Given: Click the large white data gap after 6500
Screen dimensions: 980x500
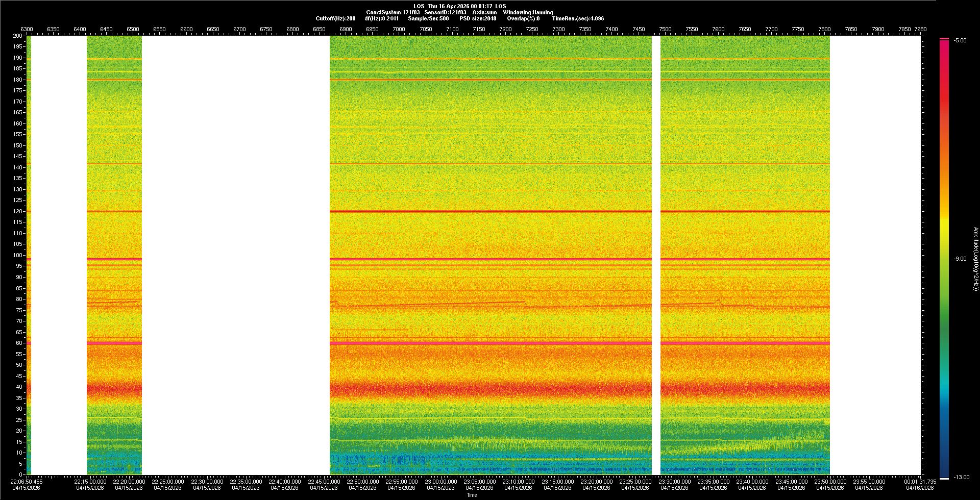Looking at the screenshot, I should (235, 255).
